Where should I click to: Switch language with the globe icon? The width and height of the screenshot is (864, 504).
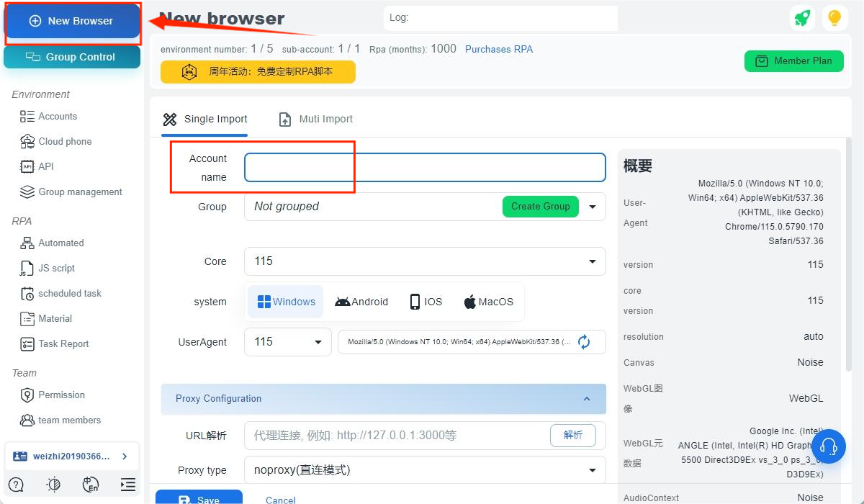[90, 485]
